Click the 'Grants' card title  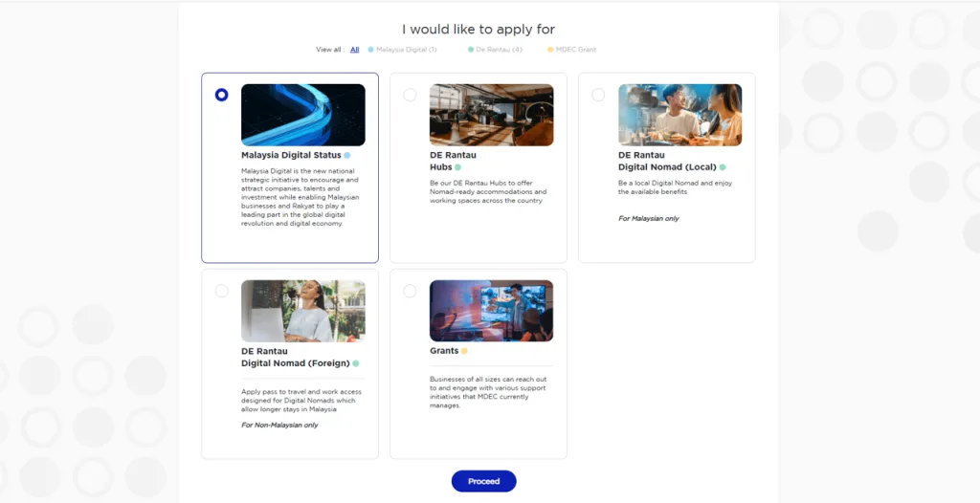tap(444, 351)
